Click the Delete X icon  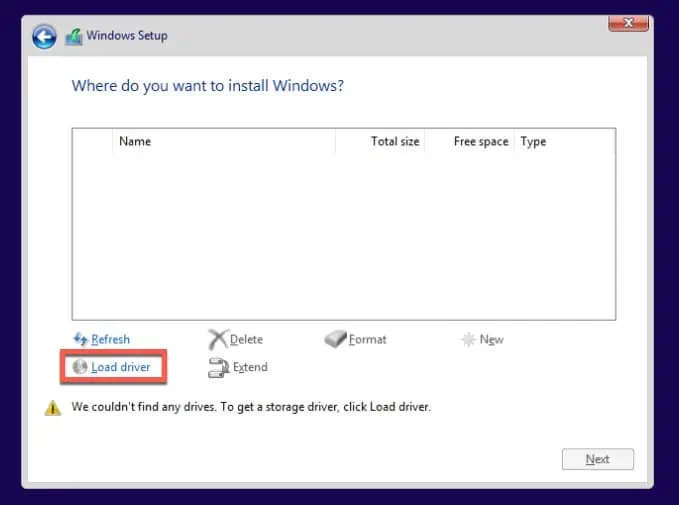[217, 340]
